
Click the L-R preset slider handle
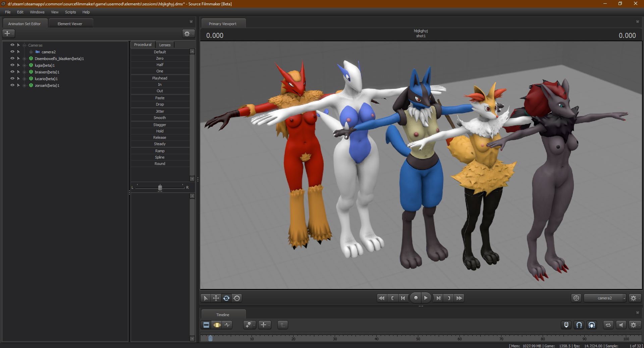[x=160, y=188]
